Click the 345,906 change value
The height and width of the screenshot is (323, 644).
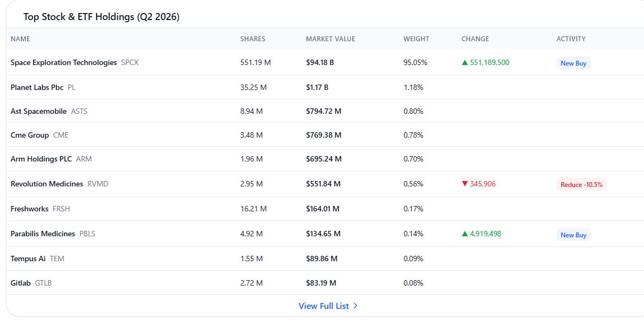(482, 184)
